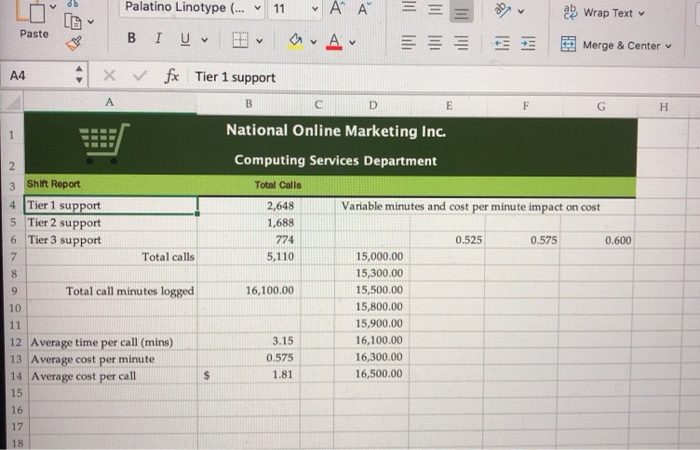Image resolution: width=700 pixels, height=450 pixels.
Task: Open the font color dropdown arrow
Action: 352,42
